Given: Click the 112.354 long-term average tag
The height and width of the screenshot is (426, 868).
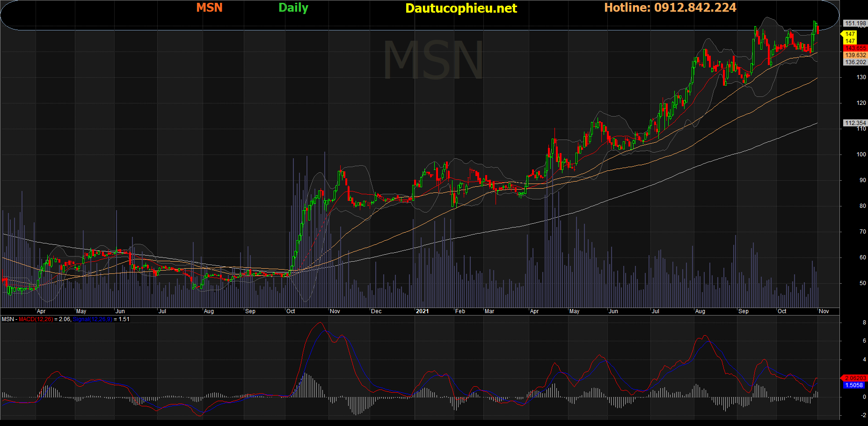Looking at the screenshot, I should pos(855,123).
